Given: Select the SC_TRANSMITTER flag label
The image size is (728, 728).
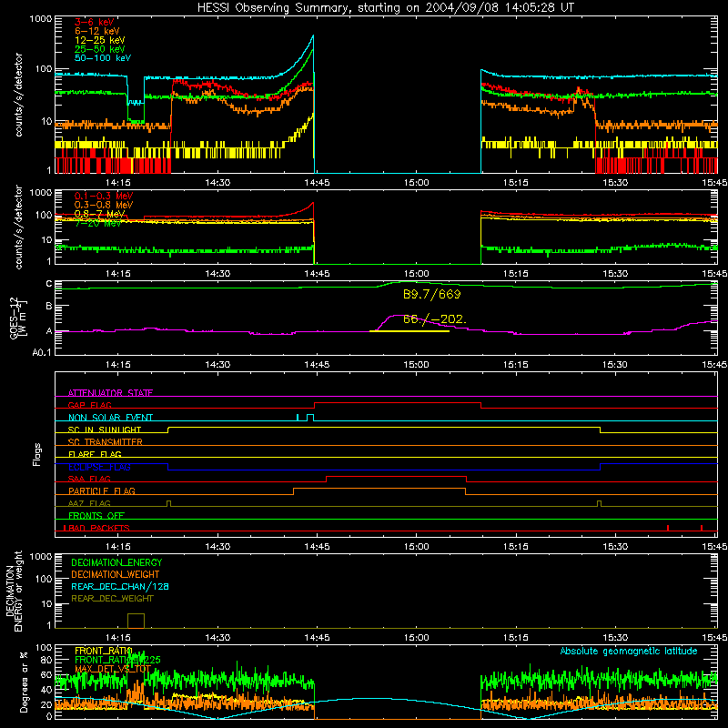Looking at the screenshot, I should point(106,442).
